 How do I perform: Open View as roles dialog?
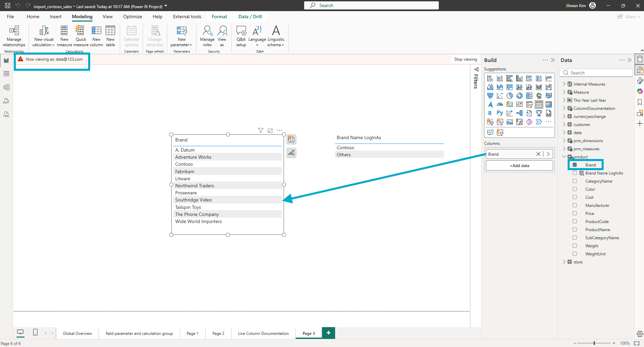[x=222, y=36]
